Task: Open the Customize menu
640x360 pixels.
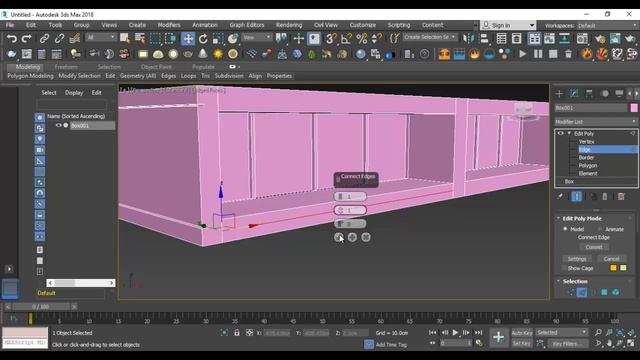Action: (362, 25)
